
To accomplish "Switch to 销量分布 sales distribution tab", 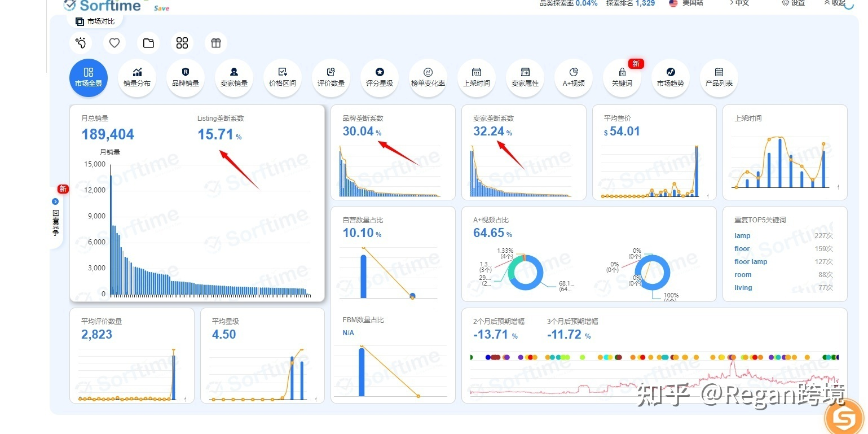I will [137, 77].
